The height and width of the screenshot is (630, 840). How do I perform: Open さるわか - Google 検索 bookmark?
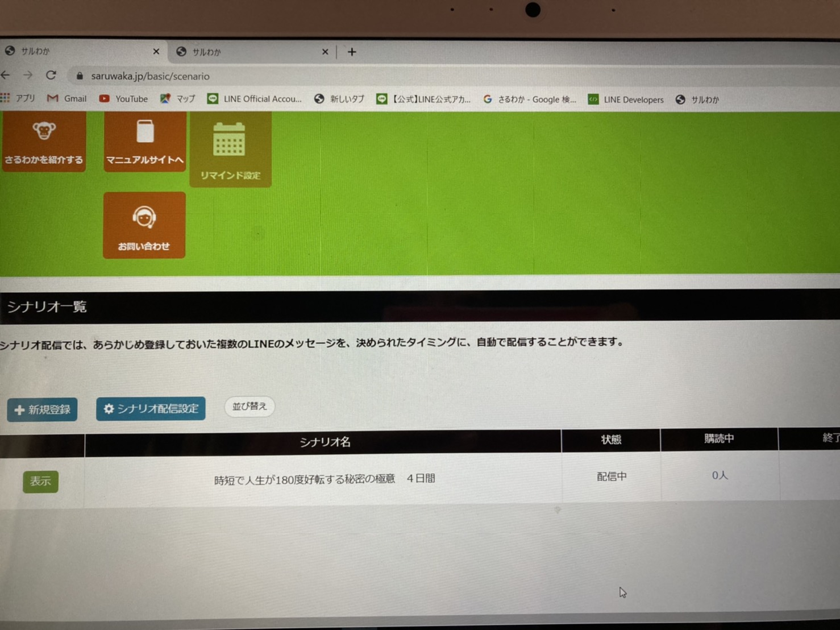530,100
